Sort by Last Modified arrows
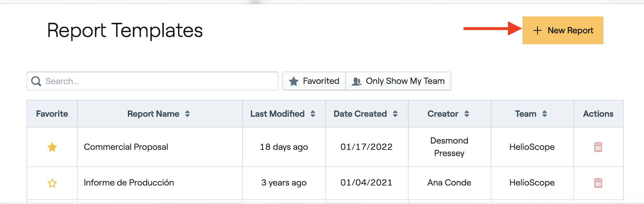Viewport: 644px width, 204px height. pyautogui.click(x=313, y=114)
